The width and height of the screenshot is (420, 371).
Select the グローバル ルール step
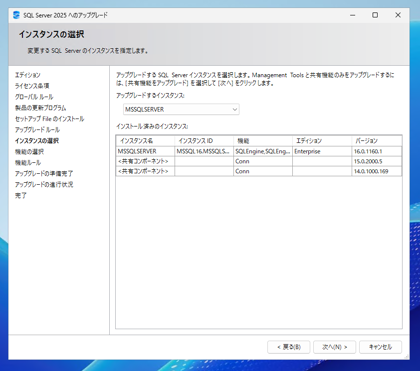pos(34,97)
